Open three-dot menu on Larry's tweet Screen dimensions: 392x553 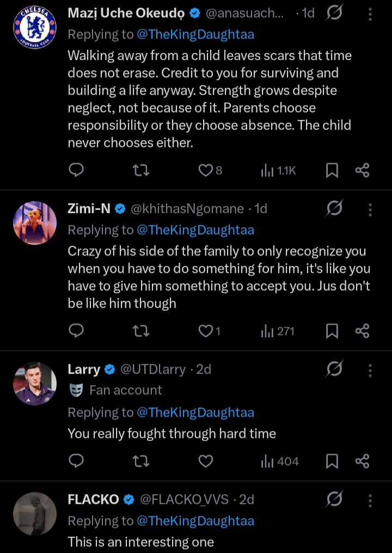point(370,370)
